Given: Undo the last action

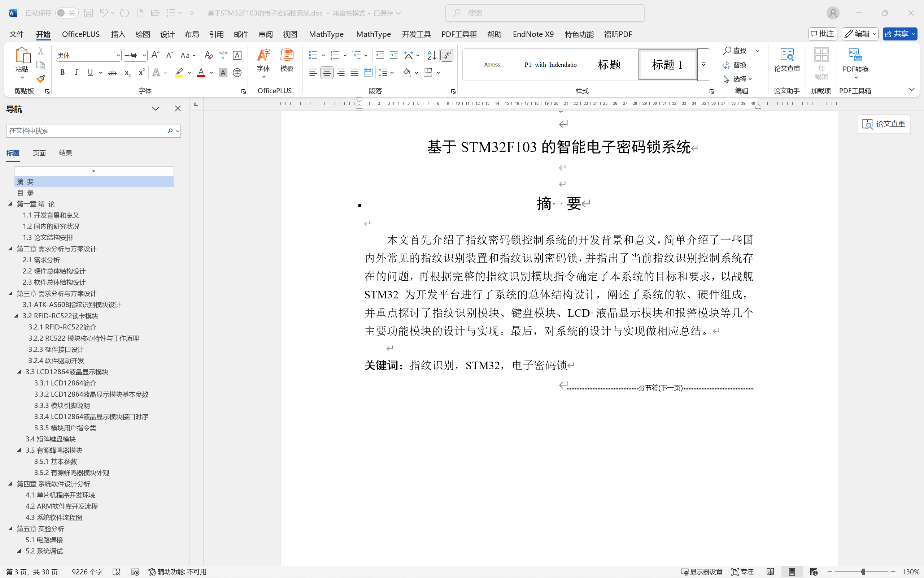Looking at the screenshot, I should 104,13.
